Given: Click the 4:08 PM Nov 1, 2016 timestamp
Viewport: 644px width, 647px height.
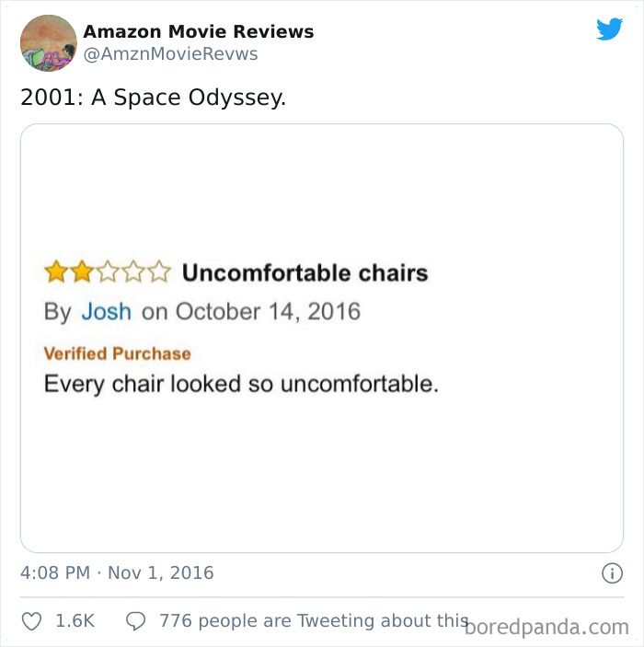Looking at the screenshot, I should click(117, 572).
